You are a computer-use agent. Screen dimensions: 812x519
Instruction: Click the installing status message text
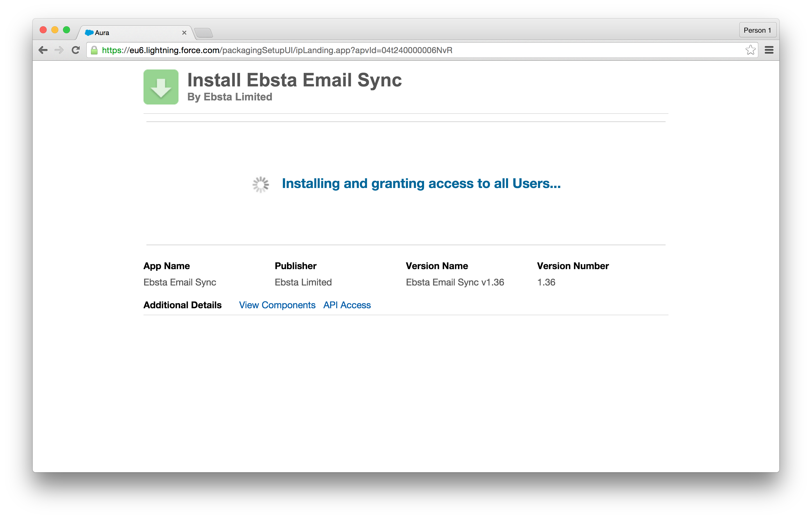421,184
